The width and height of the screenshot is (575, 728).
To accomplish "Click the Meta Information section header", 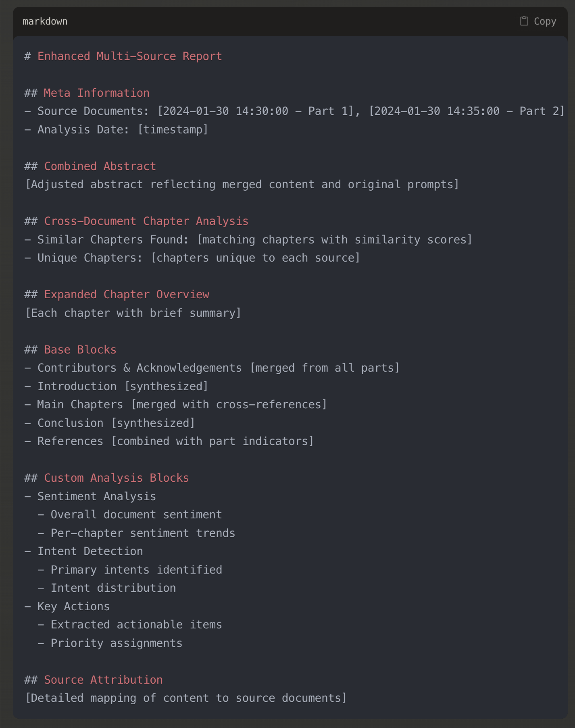I will (x=96, y=93).
